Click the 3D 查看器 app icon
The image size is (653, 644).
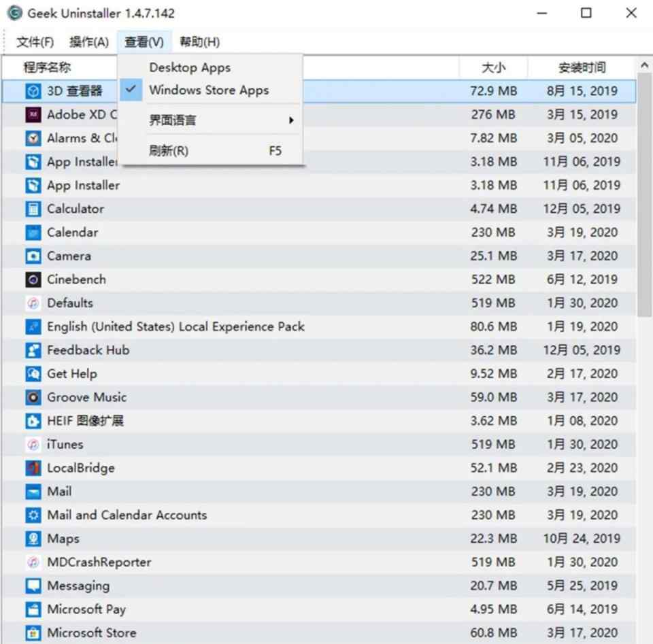click(33, 90)
